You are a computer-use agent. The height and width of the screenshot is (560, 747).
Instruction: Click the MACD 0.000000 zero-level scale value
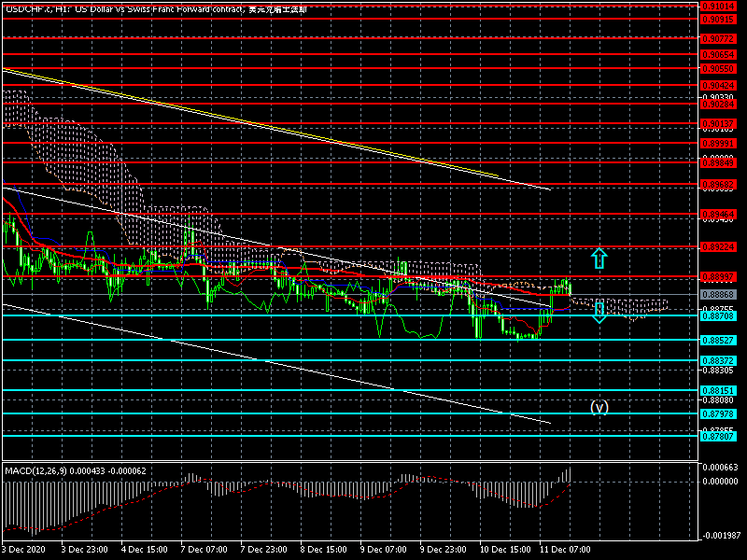coord(718,482)
